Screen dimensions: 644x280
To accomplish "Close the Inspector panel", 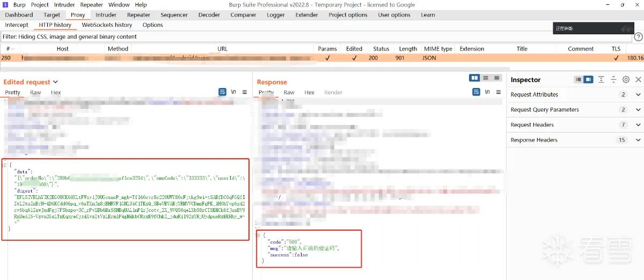I will [638, 79].
